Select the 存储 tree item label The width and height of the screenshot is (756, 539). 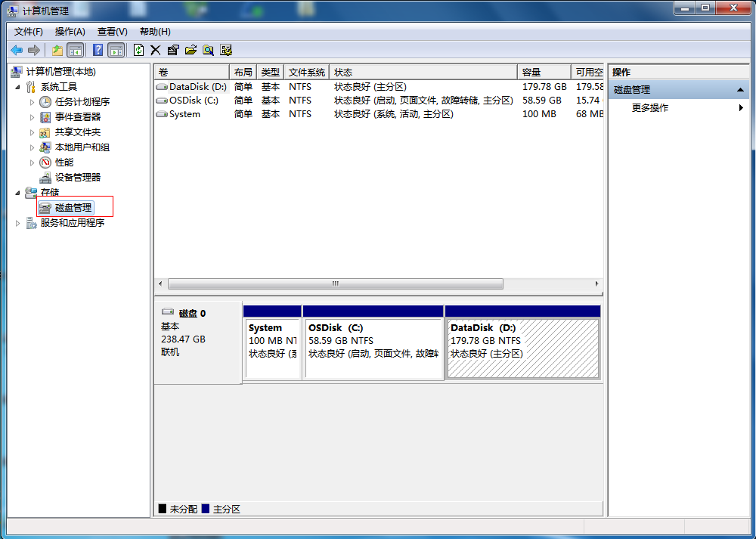(50, 193)
